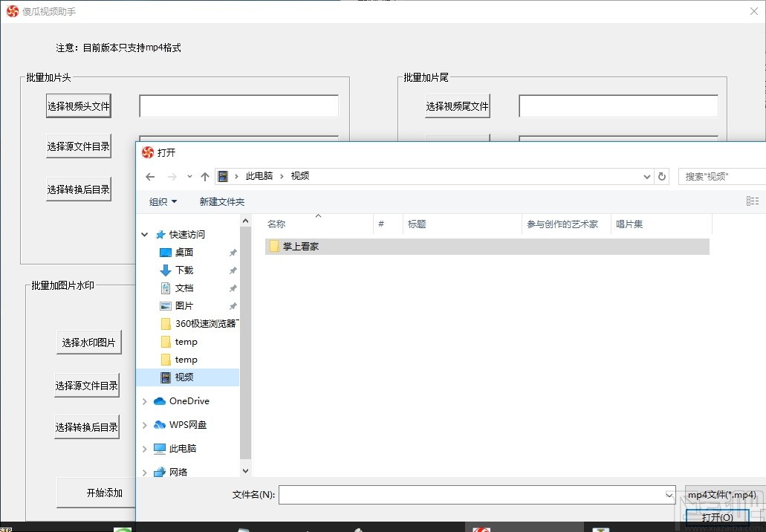766x532 pixels.
Task: Click the view layout icon above the file list
Action: tap(753, 201)
